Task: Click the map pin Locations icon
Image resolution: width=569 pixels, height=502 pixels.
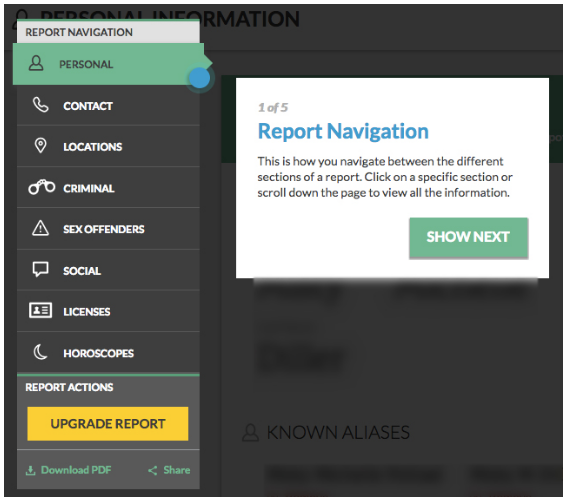Action: pyautogui.click(x=40, y=146)
